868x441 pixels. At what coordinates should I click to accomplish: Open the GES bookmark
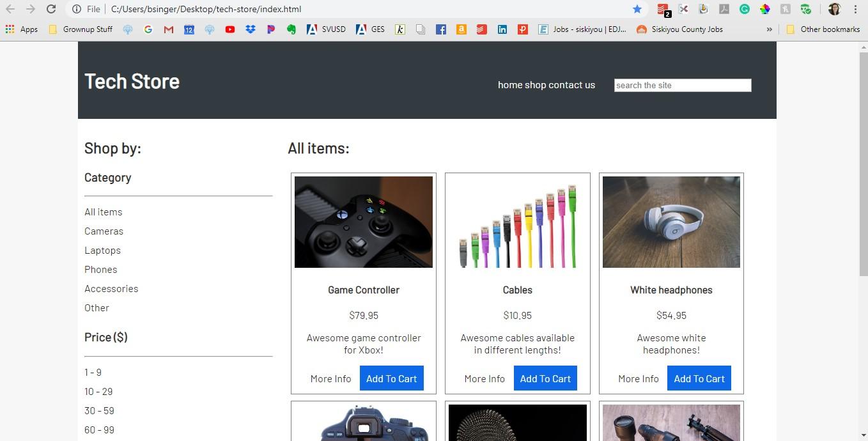pyautogui.click(x=370, y=29)
